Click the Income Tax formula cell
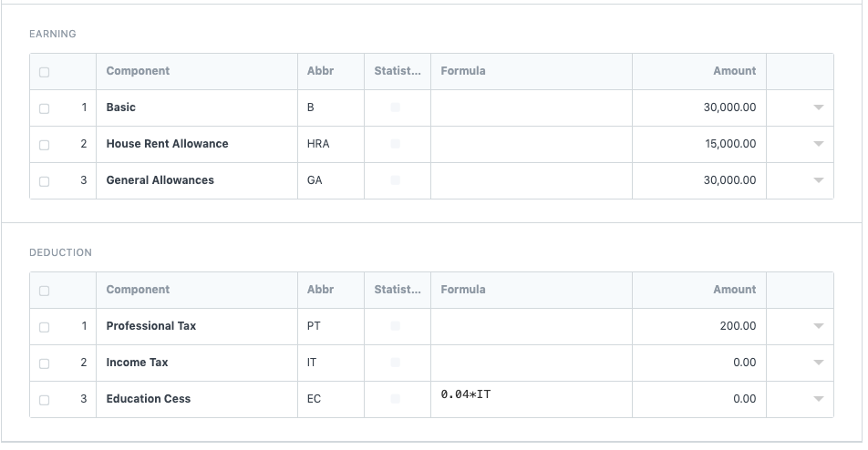Viewport: 868px width, 450px height. coord(531,363)
